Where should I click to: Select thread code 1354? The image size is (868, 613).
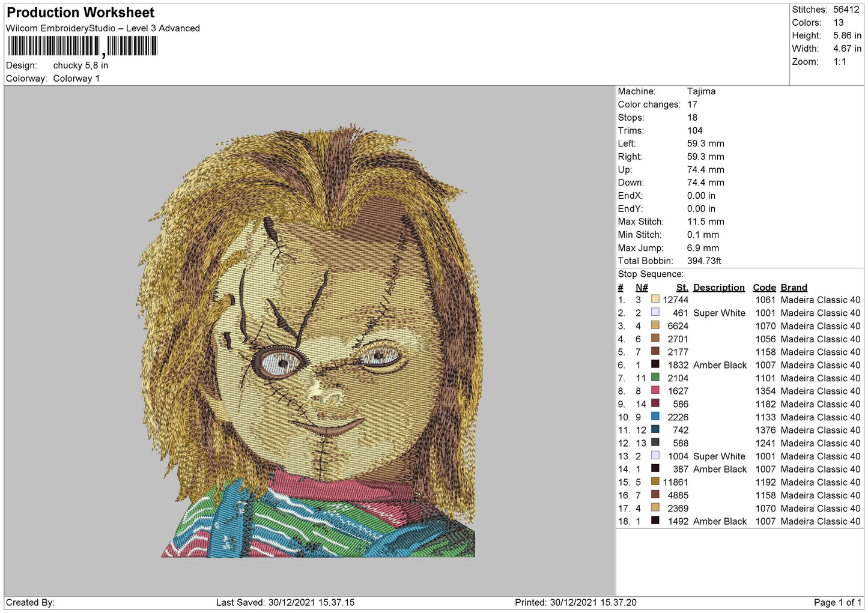click(765, 391)
